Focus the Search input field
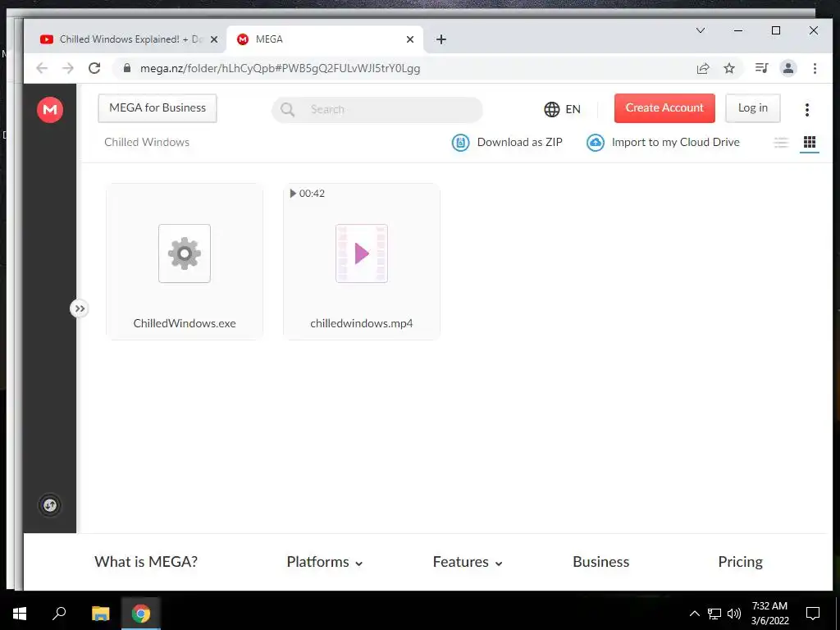The width and height of the screenshot is (840, 630). 377,109
